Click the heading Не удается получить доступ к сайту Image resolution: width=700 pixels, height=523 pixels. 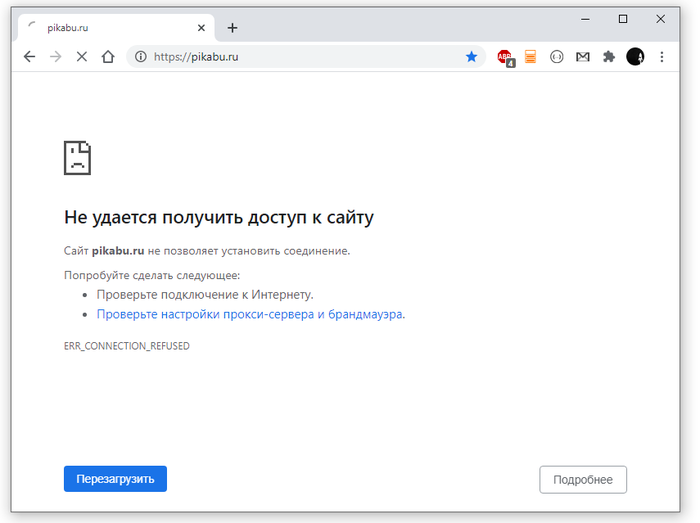click(219, 218)
